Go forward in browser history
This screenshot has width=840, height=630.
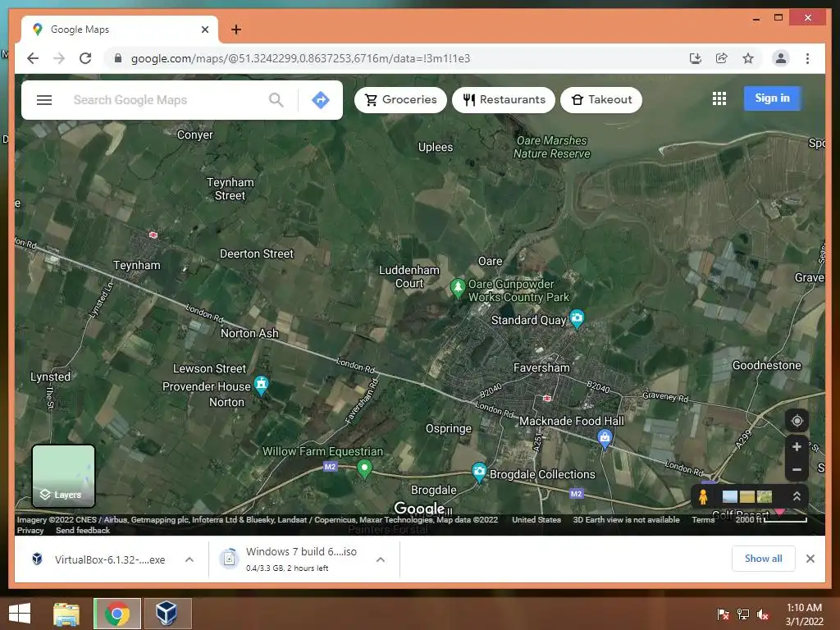click(59, 58)
